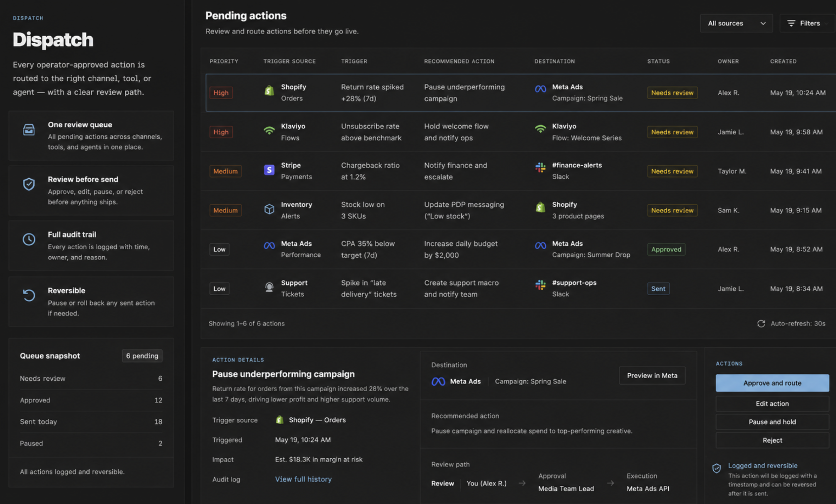Viewport: 836px width, 504px height.
Task: Click the arrow between Approval and Execution
Action: (x=610, y=483)
